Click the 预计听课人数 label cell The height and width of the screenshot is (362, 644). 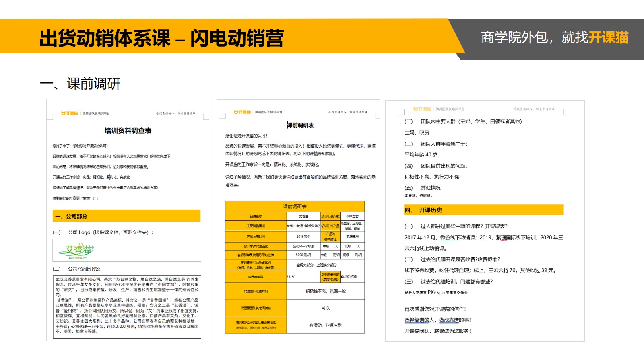(x=330, y=216)
